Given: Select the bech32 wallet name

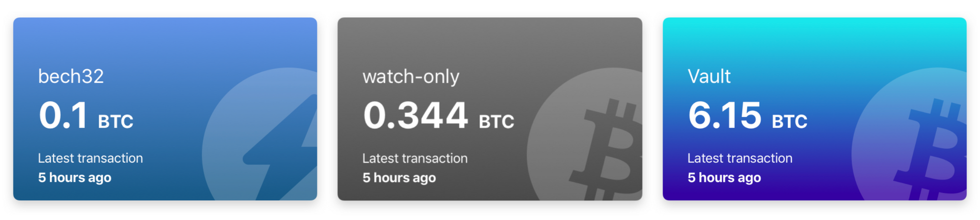Looking at the screenshot, I should pos(71,77).
